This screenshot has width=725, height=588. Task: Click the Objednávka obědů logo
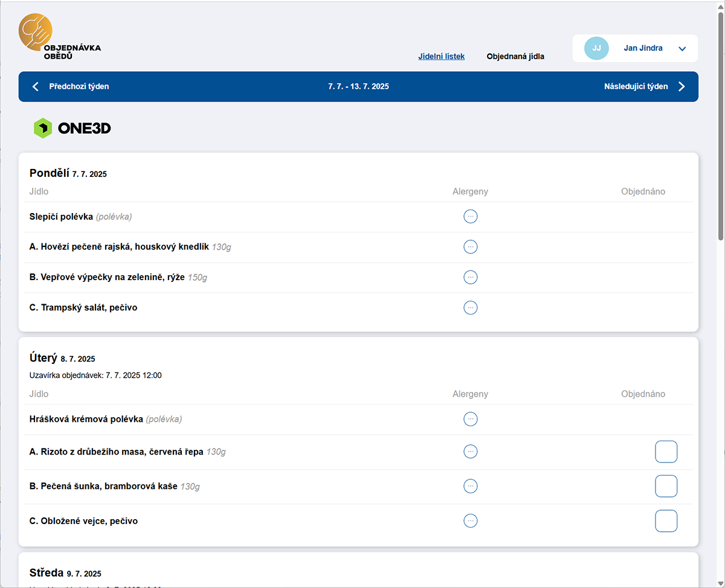[x=59, y=38]
